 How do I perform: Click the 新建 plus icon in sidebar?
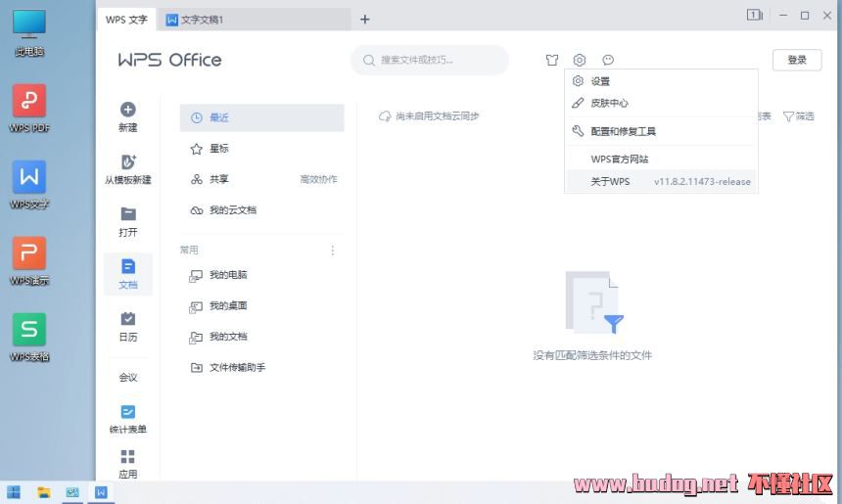(128, 110)
